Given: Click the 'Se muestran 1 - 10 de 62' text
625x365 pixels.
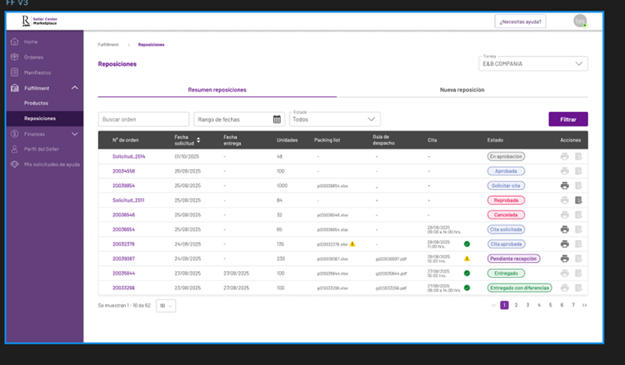Looking at the screenshot, I should [124, 306].
